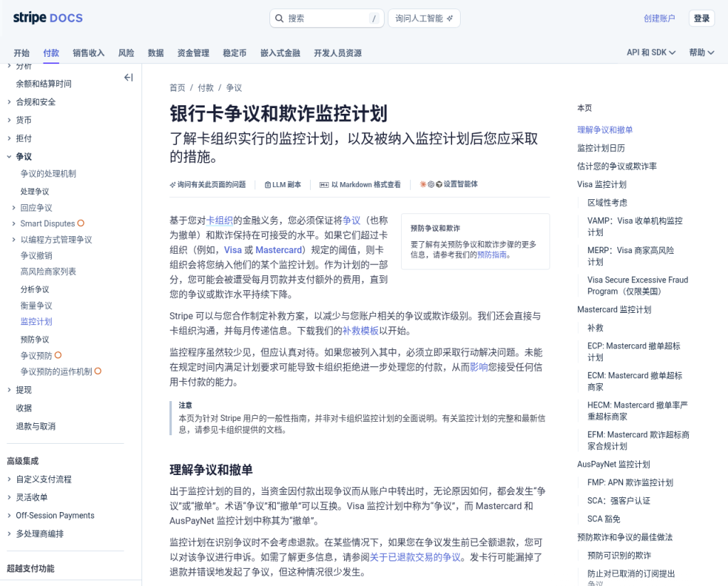Select 衡量争议 in the sidebar
The image size is (728, 586).
tap(36, 306)
